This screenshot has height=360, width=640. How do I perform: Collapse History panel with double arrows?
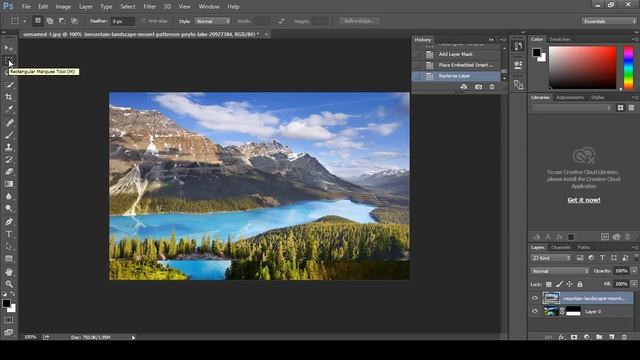coord(491,40)
